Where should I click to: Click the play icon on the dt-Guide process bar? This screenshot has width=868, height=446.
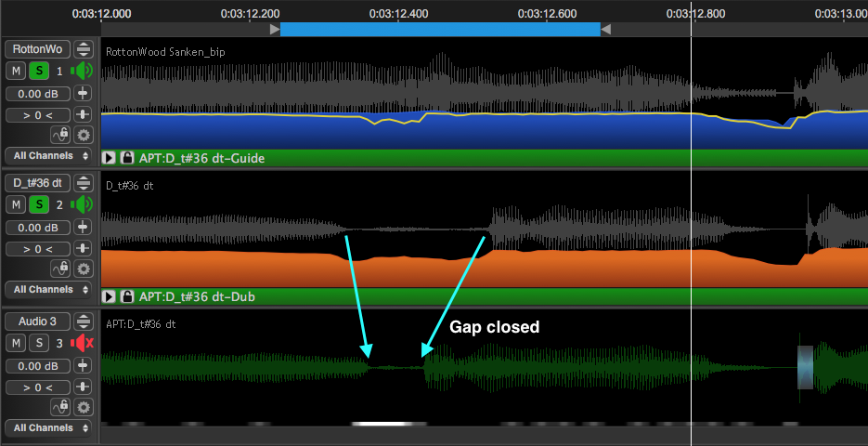tap(109, 159)
